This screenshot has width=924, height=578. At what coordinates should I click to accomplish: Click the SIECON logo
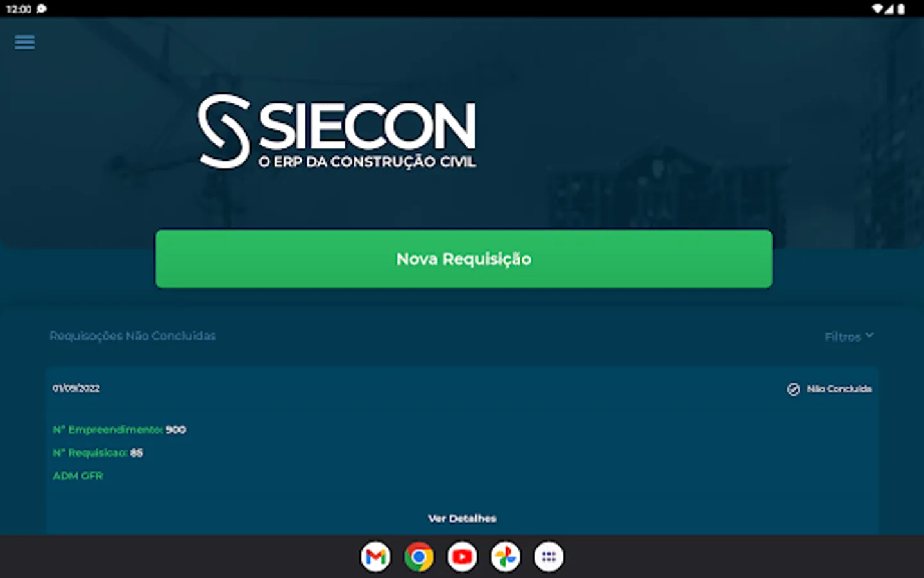click(x=338, y=132)
